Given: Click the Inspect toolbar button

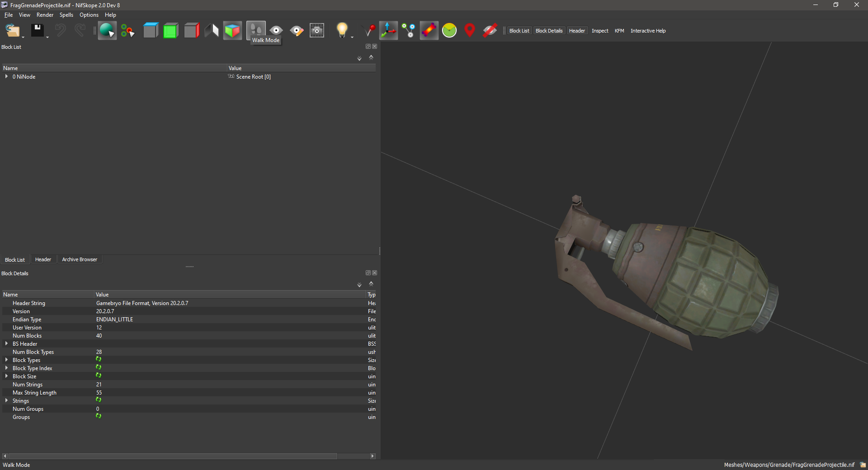Looking at the screenshot, I should [x=600, y=31].
